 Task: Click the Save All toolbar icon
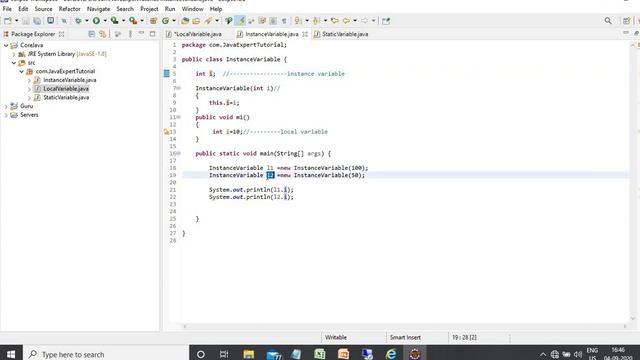(x=37, y=21)
